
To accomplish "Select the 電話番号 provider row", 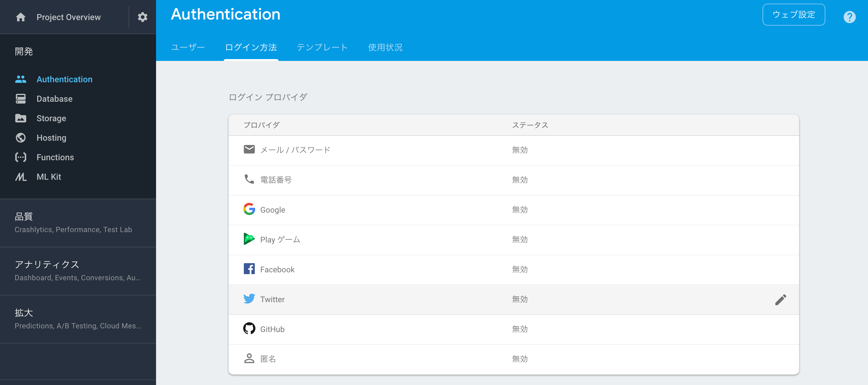I will (x=514, y=180).
